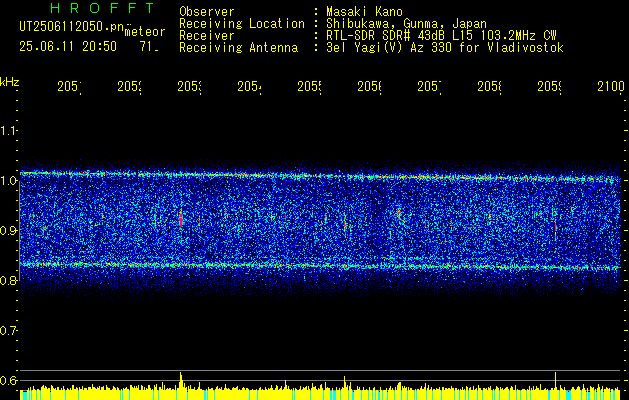629x400 pixels.
Task: Click '3el Yagi(V) Az 330 for Vladivostok' text
Action: pos(445,48)
